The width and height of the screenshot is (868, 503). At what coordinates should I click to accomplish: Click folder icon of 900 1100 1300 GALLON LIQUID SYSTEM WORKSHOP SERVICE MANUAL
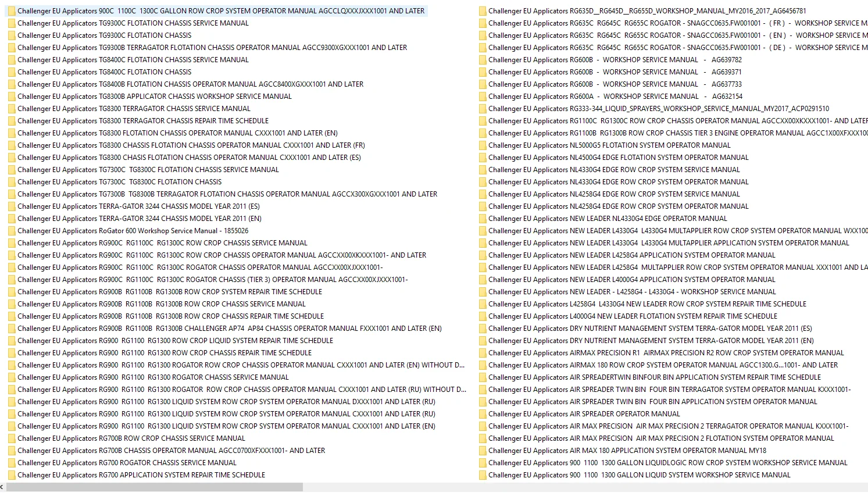(483, 475)
